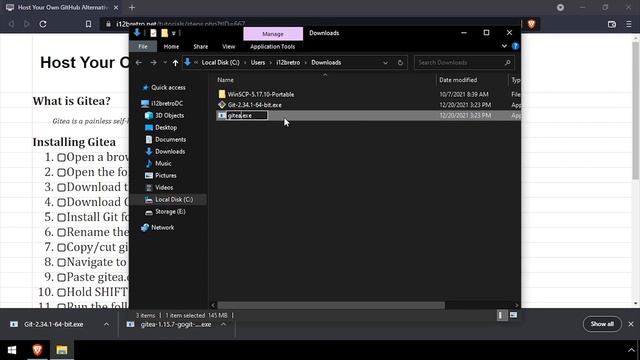Open the address bar history dropdown
Viewport: 640px width, 360px height.
(x=385, y=62)
